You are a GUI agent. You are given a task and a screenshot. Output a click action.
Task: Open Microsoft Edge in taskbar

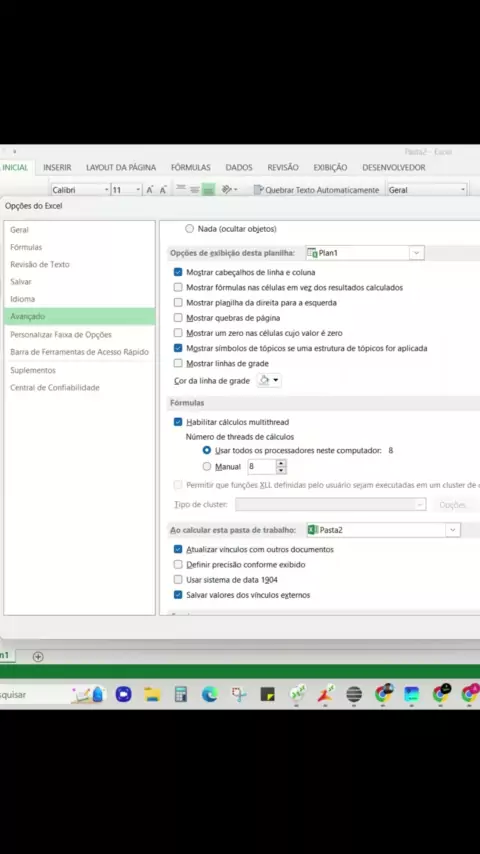(x=209, y=694)
